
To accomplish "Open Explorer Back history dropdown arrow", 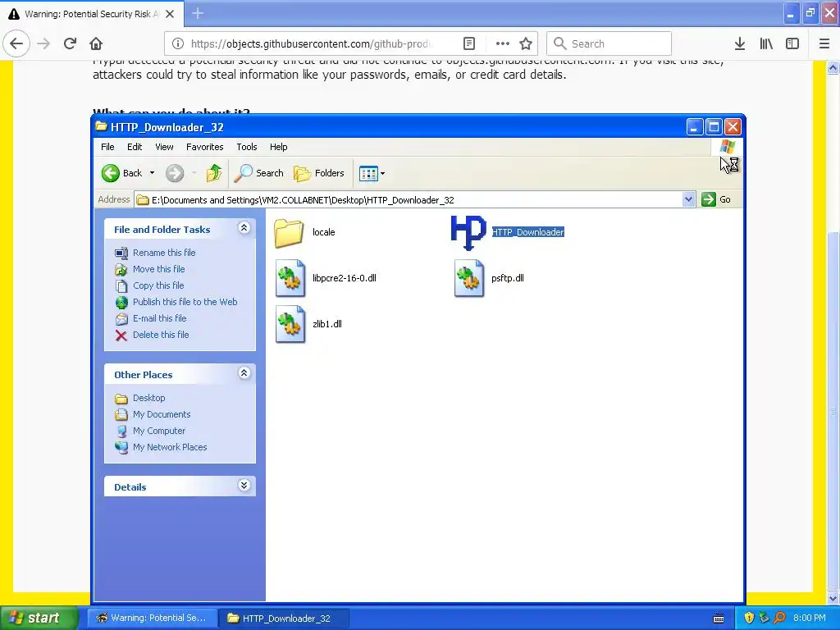I will (x=152, y=173).
